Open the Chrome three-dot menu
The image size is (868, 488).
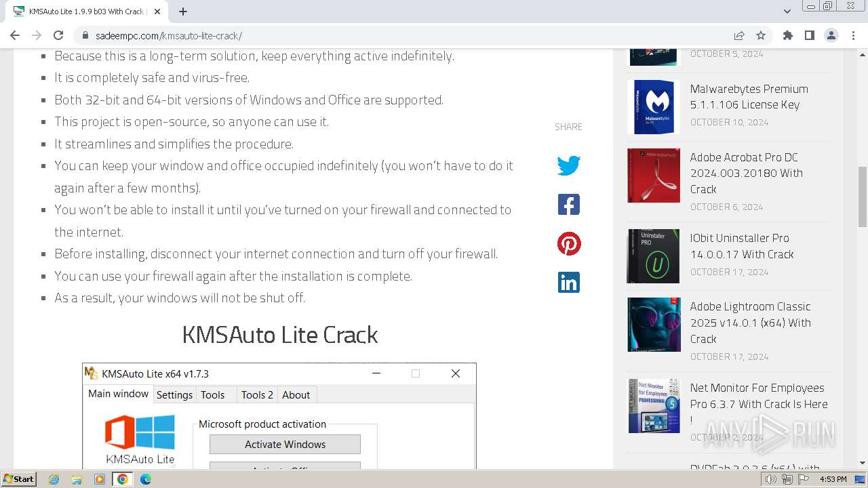click(852, 35)
